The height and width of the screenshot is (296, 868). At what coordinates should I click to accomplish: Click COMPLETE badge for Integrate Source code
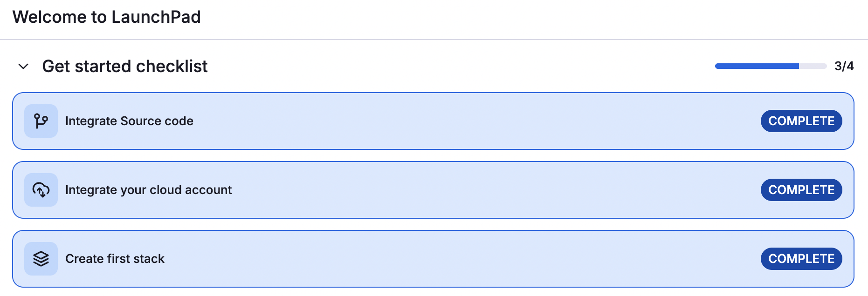(x=801, y=121)
